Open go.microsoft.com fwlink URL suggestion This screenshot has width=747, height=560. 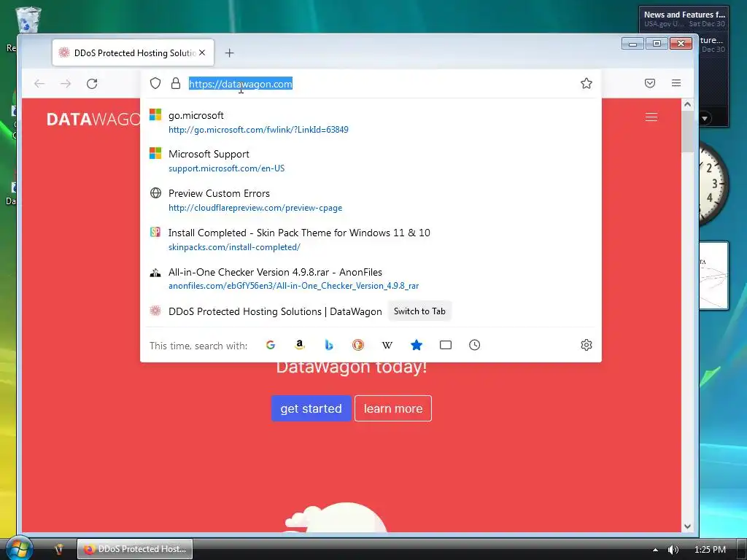pos(258,130)
